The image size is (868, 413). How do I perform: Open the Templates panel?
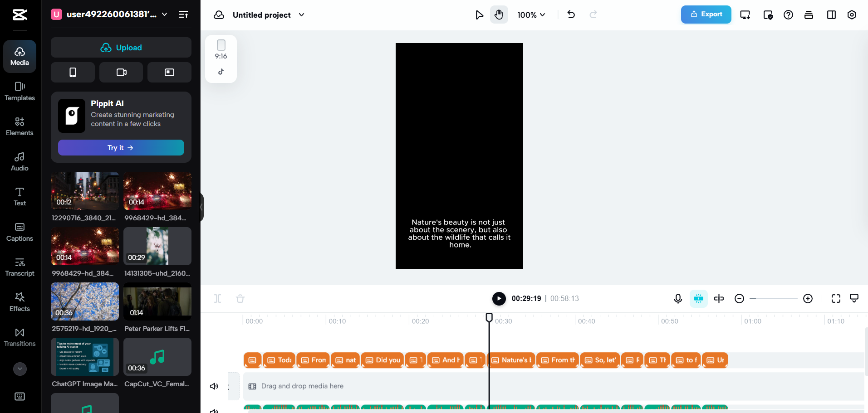[x=20, y=92]
